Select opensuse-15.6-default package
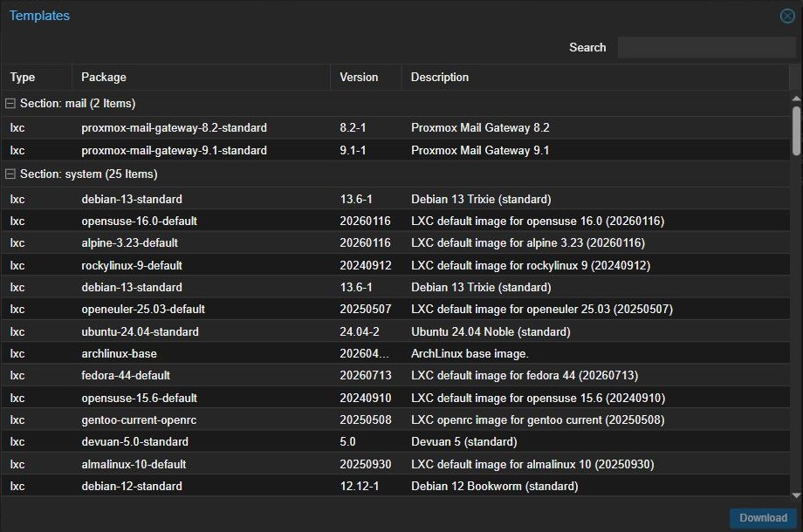This screenshot has height=532, width=803. (x=139, y=398)
